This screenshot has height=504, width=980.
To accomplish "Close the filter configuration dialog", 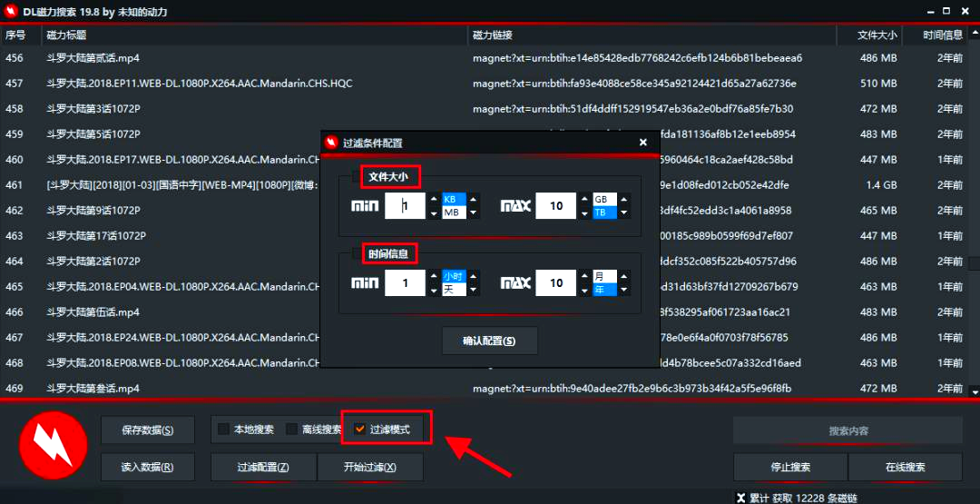I will (642, 143).
